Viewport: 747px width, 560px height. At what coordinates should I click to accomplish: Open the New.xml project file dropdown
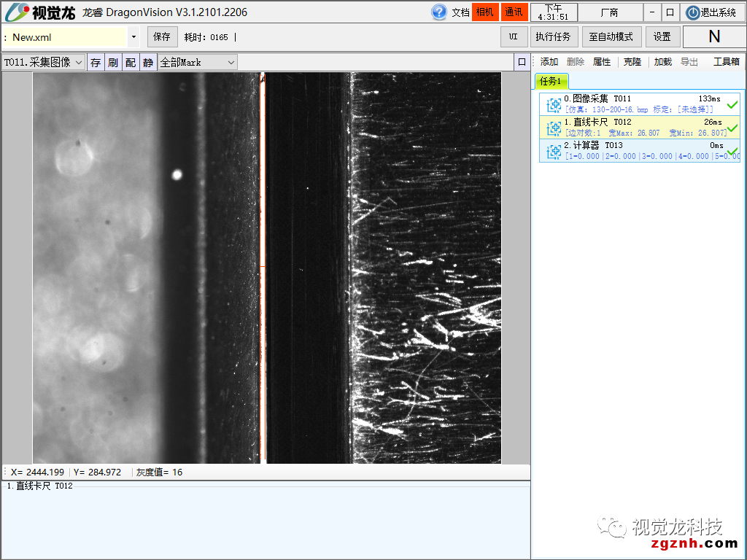133,37
